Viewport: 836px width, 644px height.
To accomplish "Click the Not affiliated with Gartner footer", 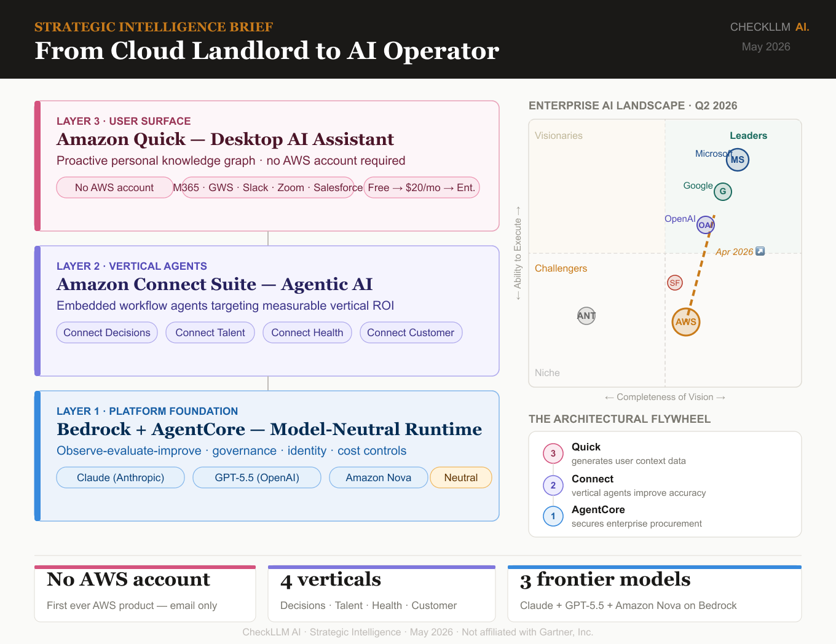I will 527,632.
